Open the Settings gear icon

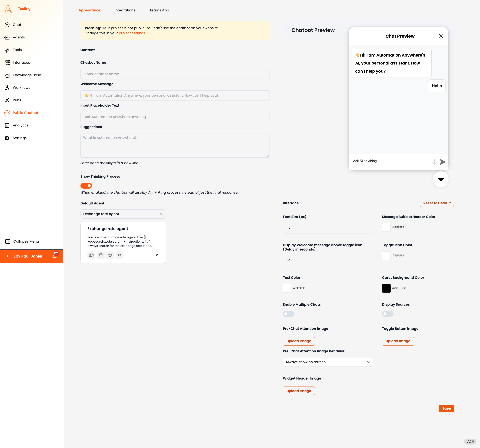tap(7, 138)
